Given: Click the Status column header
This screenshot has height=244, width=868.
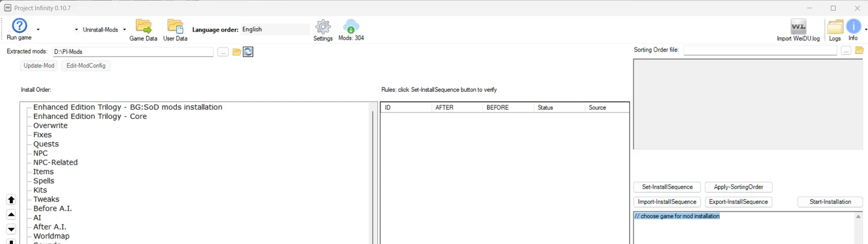Looking at the screenshot, I should 559,108.
